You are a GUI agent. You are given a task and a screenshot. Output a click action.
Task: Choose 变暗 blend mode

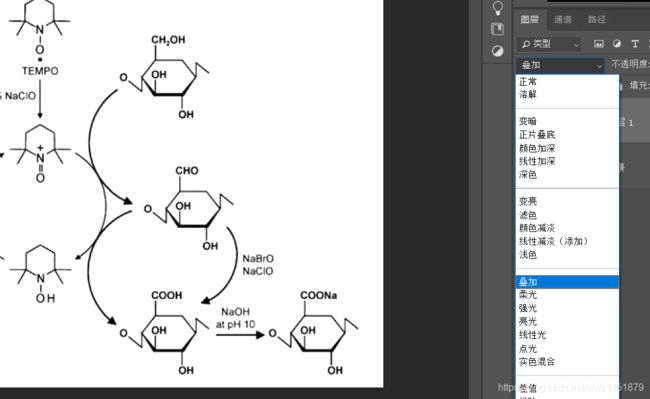567,121
